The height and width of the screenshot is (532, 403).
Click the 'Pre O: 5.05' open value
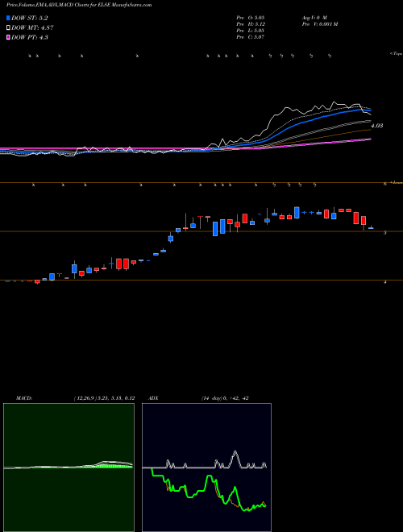[251, 17]
